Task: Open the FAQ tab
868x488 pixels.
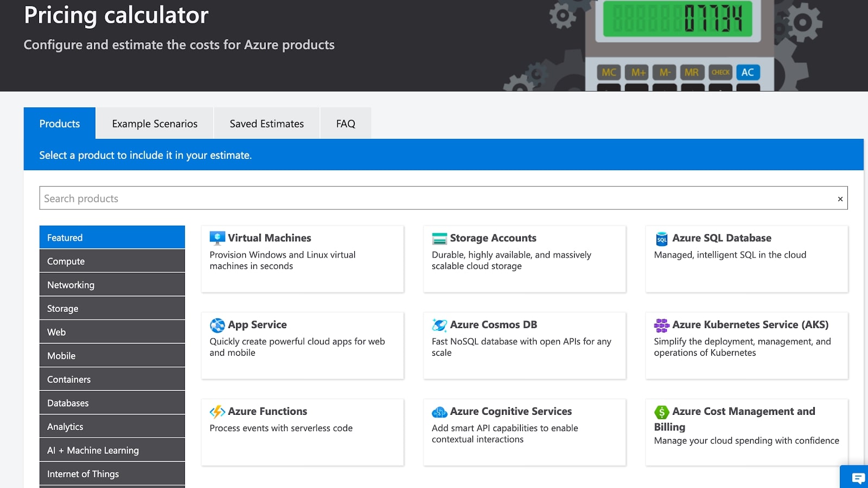Action: point(346,124)
